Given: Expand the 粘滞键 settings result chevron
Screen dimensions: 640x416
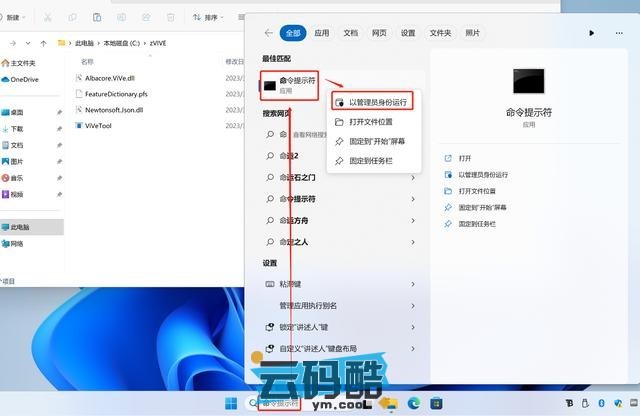Looking at the screenshot, I should coord(413,284).
